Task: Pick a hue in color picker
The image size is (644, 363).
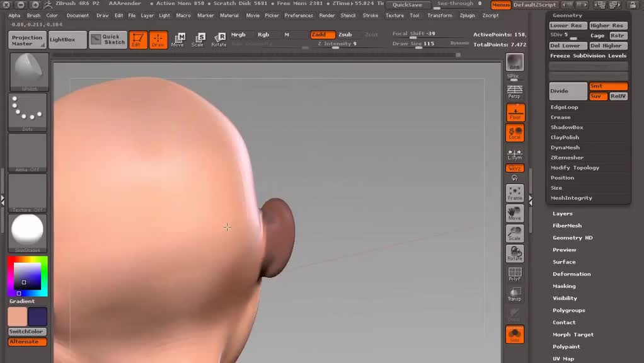Action: (x=28, y=277)
